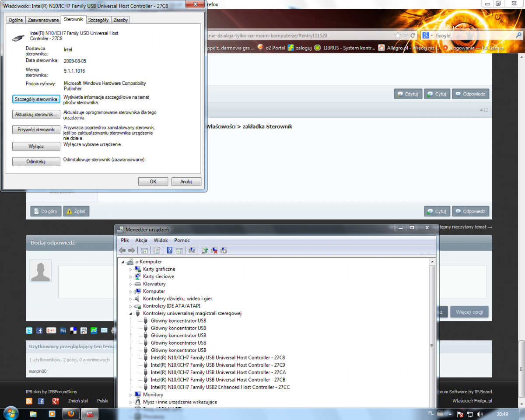The image size is (525, 420).
Task: Click the Google +1 share icon
Action: click(51, 330)
